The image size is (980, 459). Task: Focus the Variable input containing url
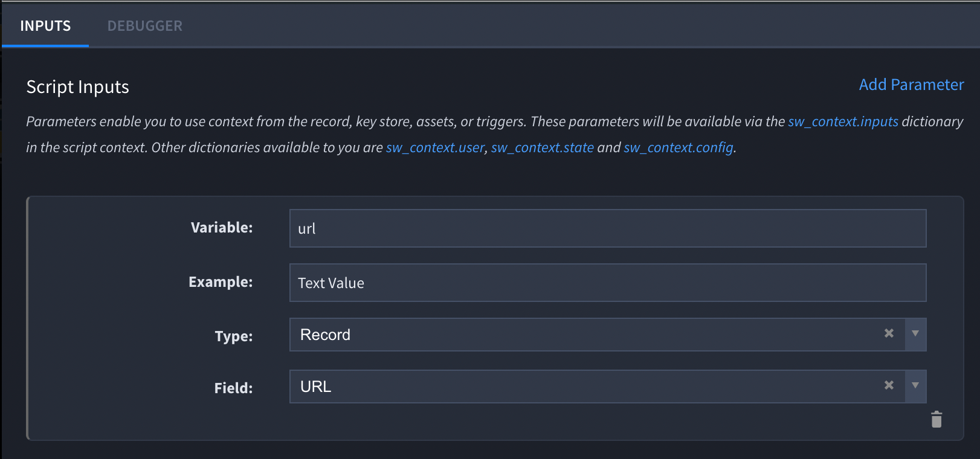tap(608, 228)
